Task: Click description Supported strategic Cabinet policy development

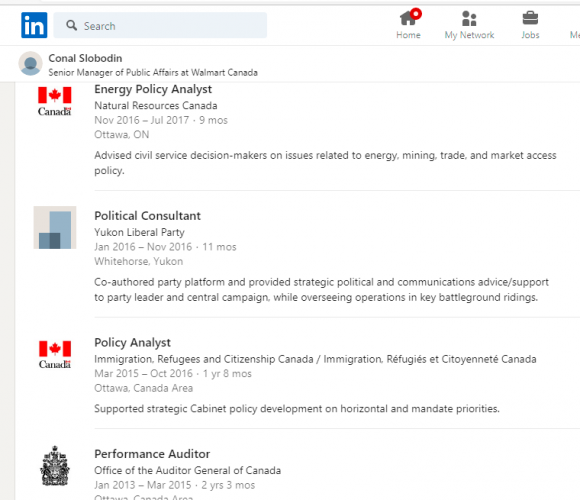Action: point(297,409)
